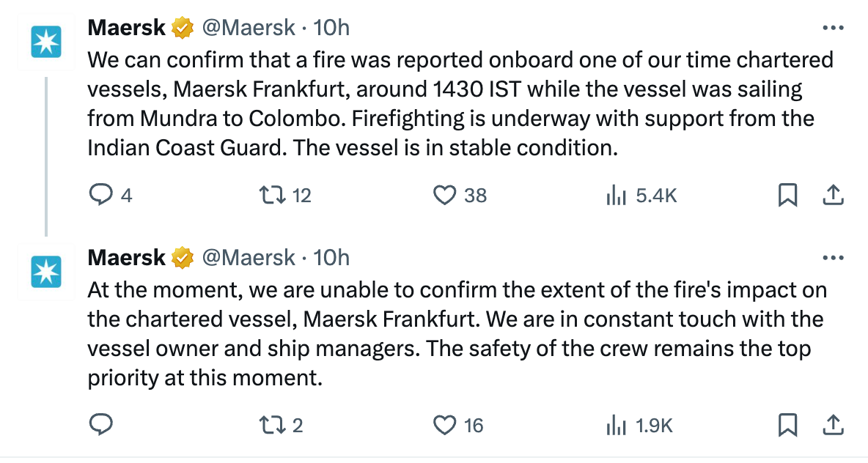Repost the tweet with 12 reposts

pyautogui.click(x=273, y=195)
